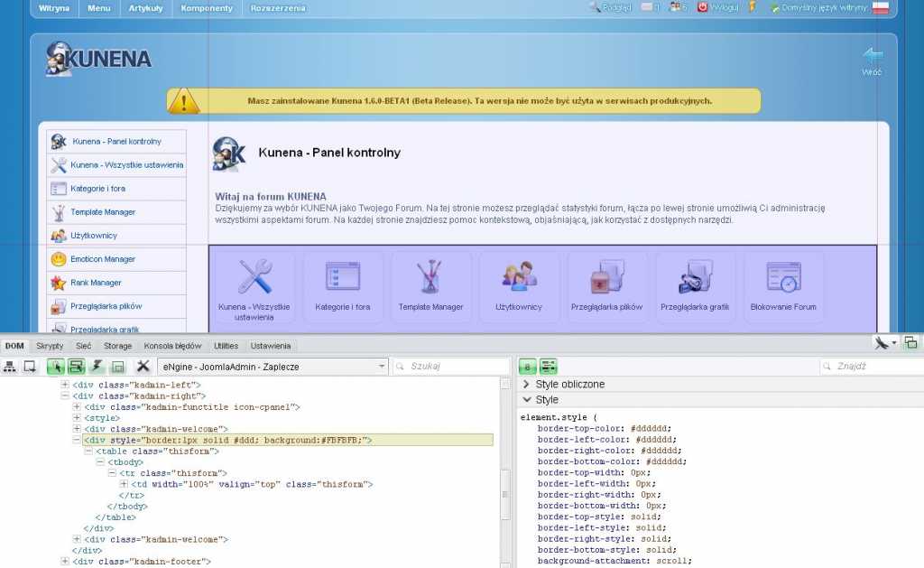This screenshot has height=568, width=924.
Task: Collapse the kadmin-right div node
Action: [x=65, y=396]
